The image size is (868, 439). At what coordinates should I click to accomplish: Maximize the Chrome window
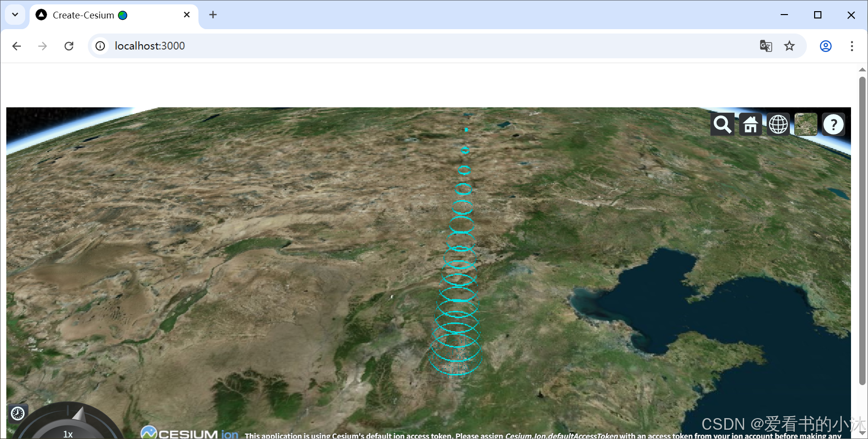click(818, 15)
